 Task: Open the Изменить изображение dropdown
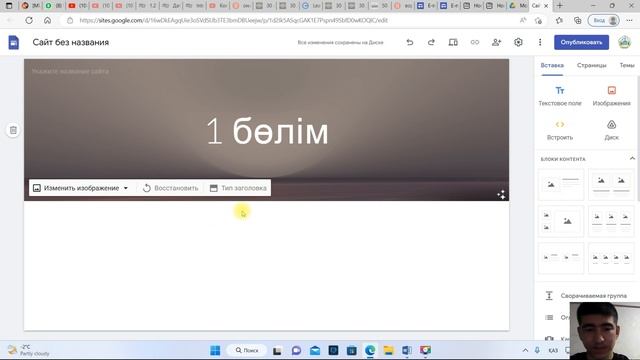pyautogui.click(x=81, y=188)
